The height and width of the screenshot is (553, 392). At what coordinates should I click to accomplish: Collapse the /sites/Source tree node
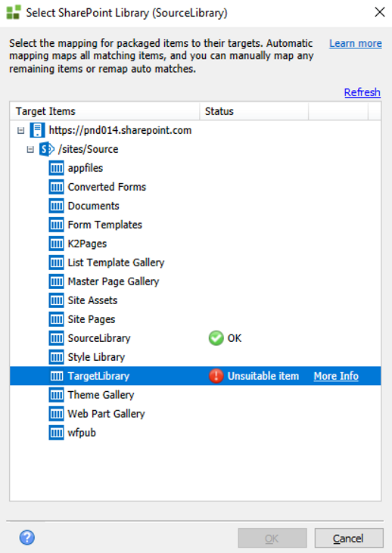tap(30, 150)
